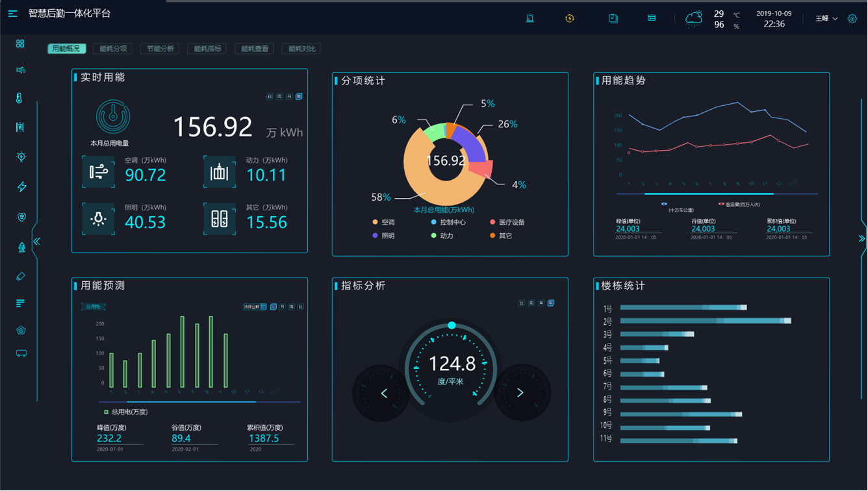The height and width of the screenshot is (491, 868).
Task: Toggle the 空调 legend item in pie chart
Action: coord(383,222)
